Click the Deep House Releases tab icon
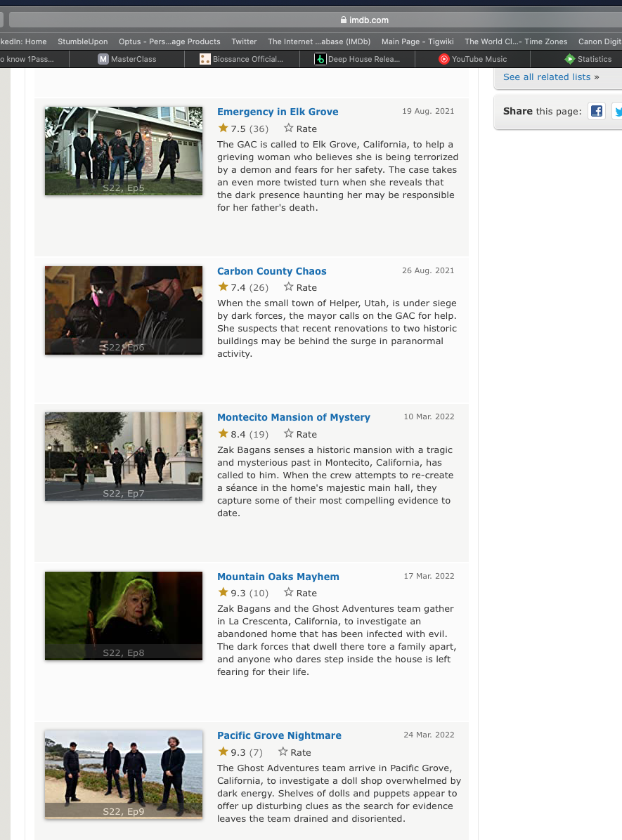Image resolution: width=622 pixels, height=840 pixels. [320, 59]
